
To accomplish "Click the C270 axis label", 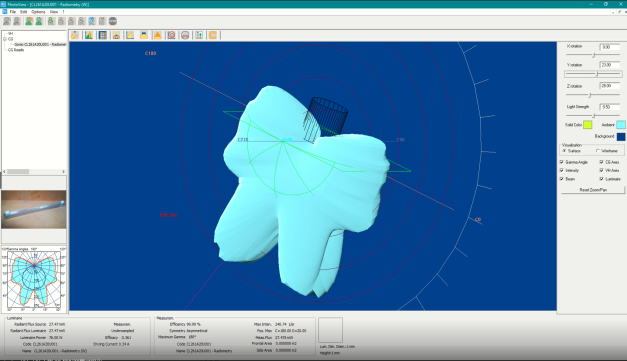I will (x=243, y=140).
